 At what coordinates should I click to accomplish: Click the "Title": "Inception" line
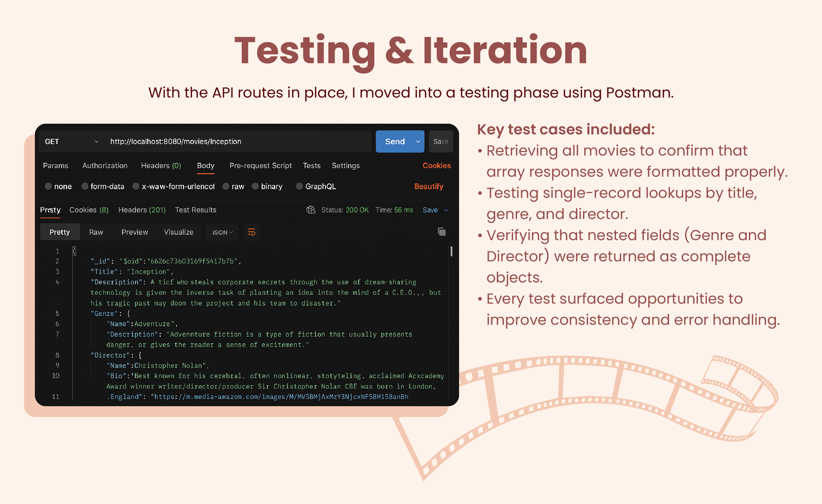tap(132, 272)
